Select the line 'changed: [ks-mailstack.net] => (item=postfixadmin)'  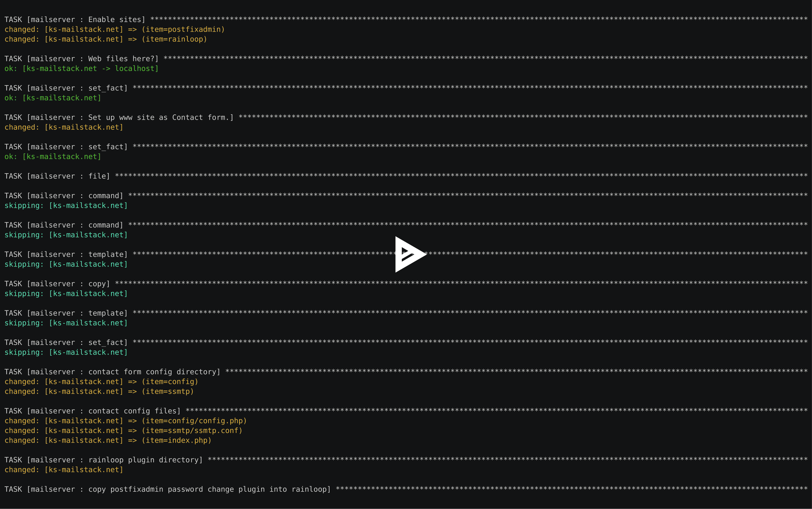click(114, 29)
